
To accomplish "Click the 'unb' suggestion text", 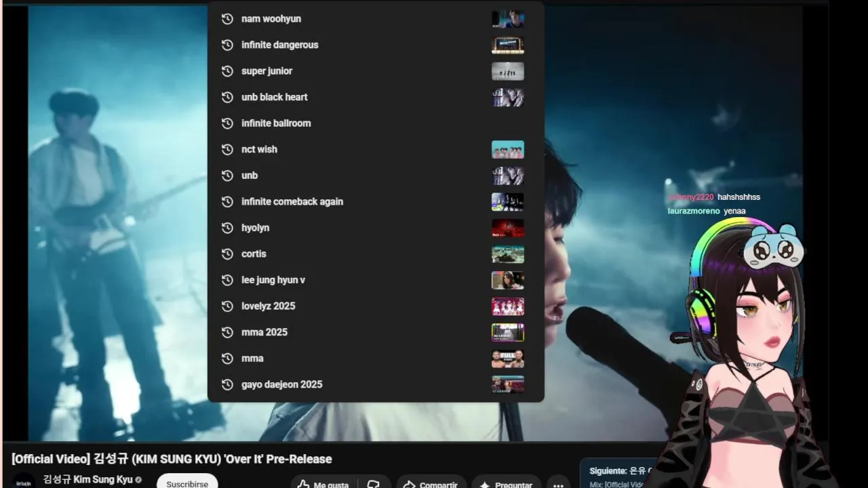I will [250, 176].
